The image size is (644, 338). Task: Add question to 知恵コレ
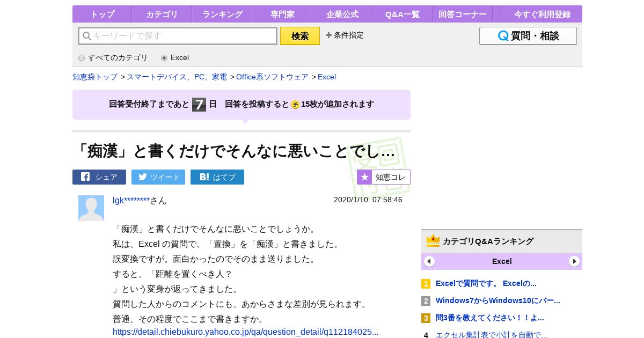pos(384,177)
